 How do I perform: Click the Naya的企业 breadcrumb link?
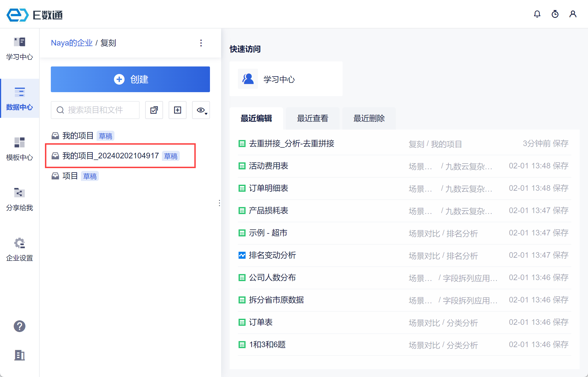(71, 43)
